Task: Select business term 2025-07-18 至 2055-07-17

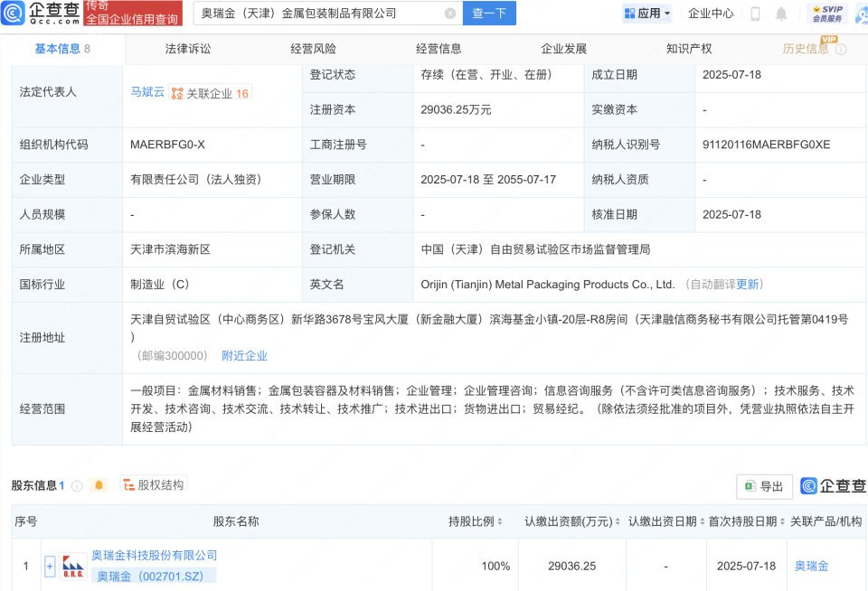Action: [x=488, y=179]
